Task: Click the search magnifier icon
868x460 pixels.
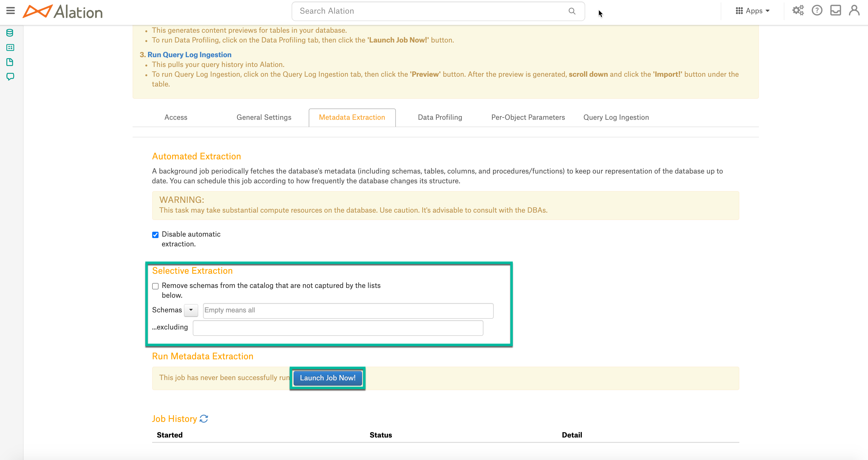Action: click(572, 11)
